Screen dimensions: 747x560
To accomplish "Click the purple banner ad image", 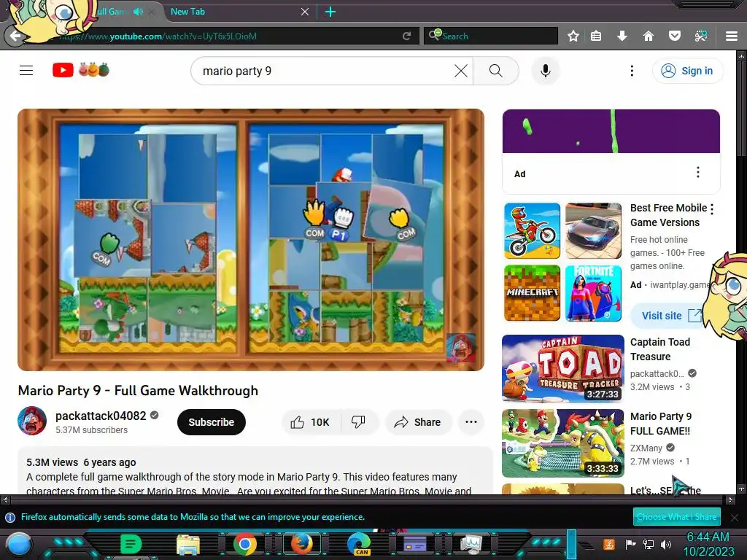I will click(x=611, y=131).
